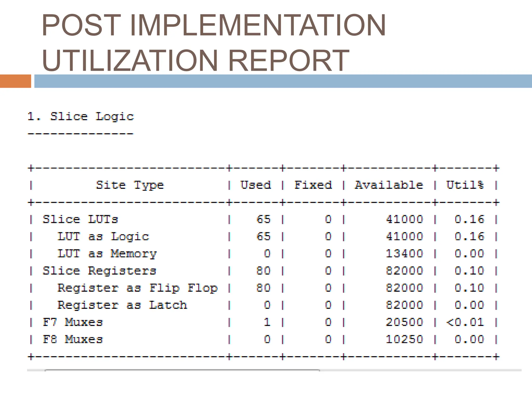The image size is (532, 399).
Task: Click Fixed value 0 in F7 Muxes row
Action: [x=328, y=322]
